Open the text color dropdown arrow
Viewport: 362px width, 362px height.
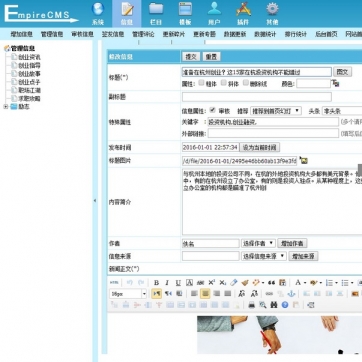pos(305,283)
